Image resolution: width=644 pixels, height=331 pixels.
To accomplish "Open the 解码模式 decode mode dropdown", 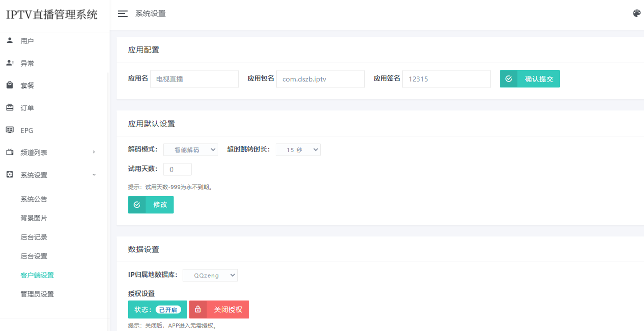I will (191, 149).
